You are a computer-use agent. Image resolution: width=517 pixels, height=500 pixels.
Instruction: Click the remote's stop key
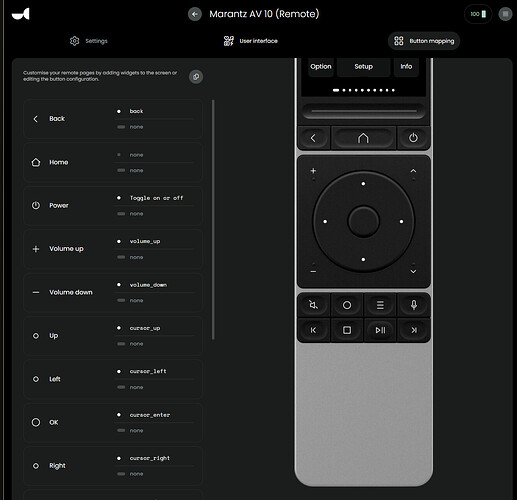[347, 330]
